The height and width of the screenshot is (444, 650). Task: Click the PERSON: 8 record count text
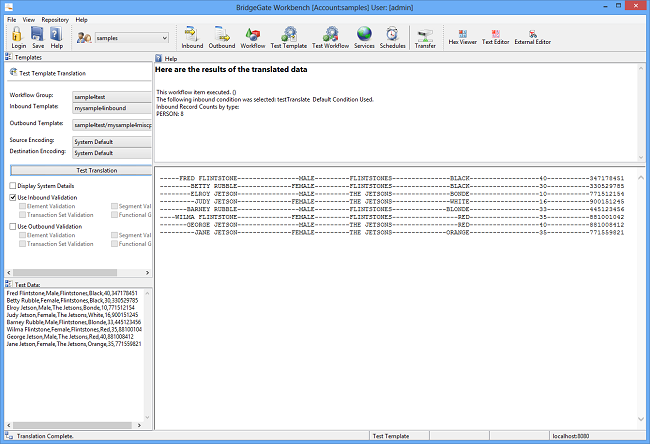(x=170, y=114)
